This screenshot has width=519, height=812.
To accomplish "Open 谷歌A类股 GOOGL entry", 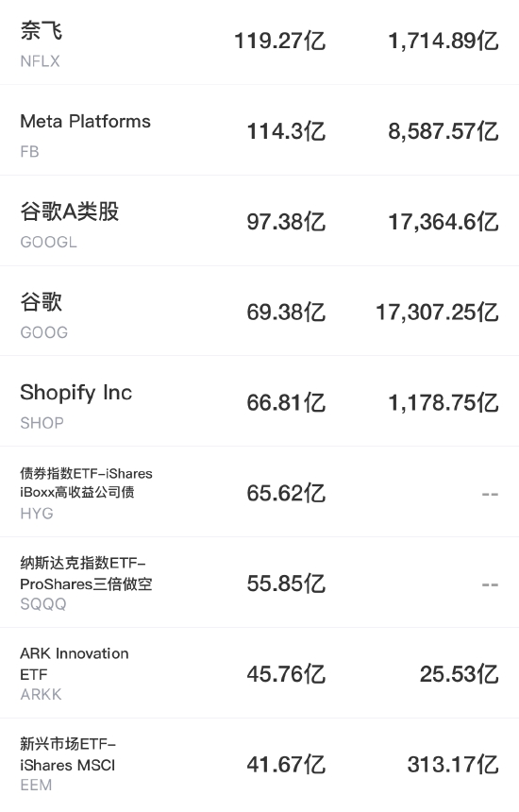I will coord(259,221).
